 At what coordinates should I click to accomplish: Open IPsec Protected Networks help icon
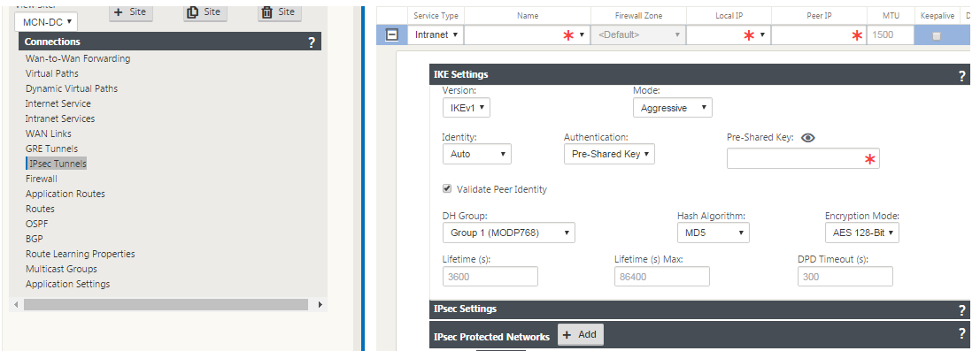(962, 333)
